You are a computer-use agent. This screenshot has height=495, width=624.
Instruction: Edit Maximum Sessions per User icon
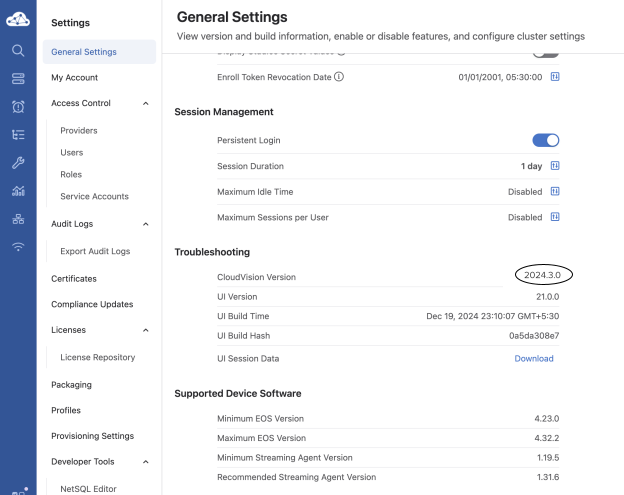coord(555,217)
